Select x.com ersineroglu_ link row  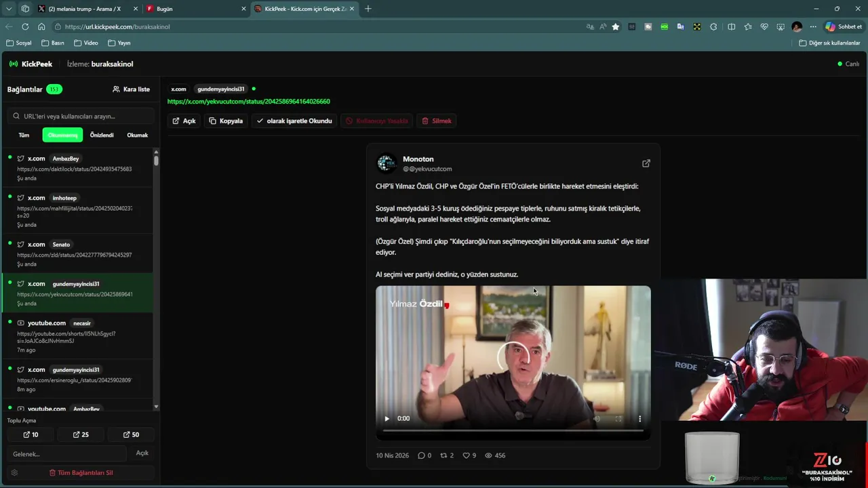click(x=77, y=379)
